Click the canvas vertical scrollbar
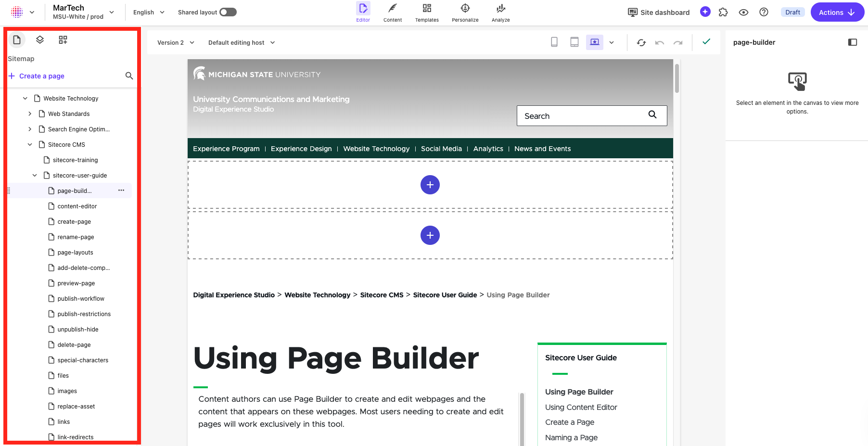The width and height of the screenshot is (868, 446). [x=677, y=78]
